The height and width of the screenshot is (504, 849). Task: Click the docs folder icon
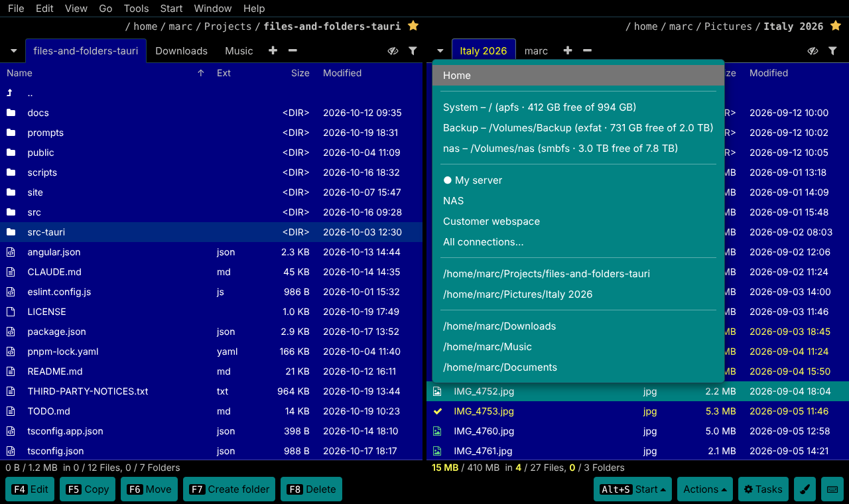pyautogui.click(x=11, y=113)
